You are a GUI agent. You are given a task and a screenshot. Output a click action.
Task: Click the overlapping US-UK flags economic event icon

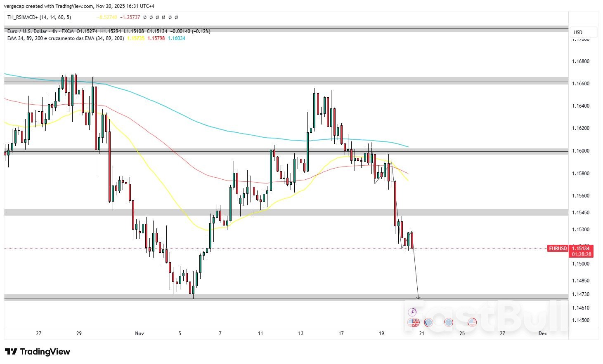[414, 323]
